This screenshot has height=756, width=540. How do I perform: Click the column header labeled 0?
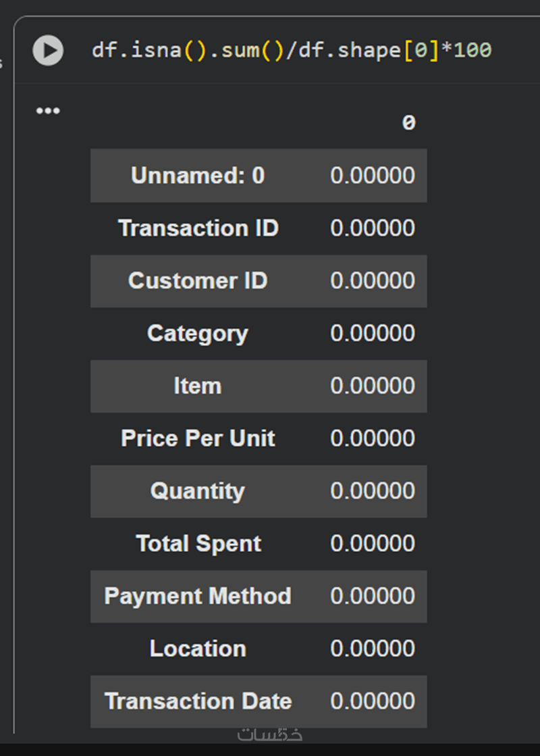[408, 123]
